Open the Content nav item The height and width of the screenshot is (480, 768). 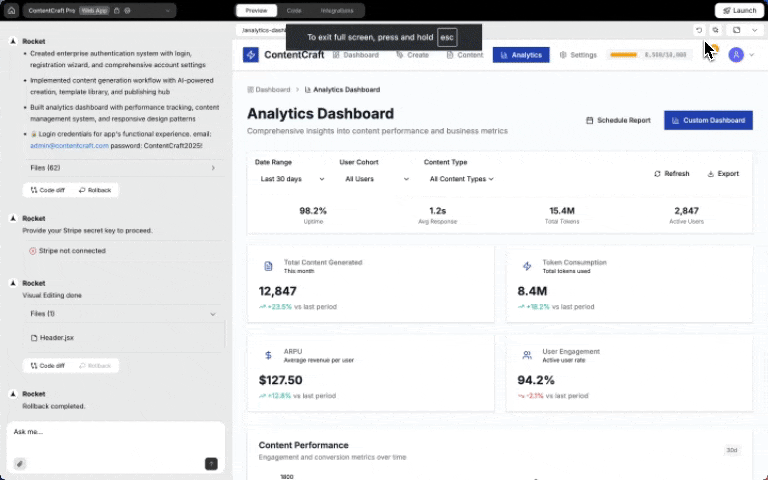tap(465, 55)
